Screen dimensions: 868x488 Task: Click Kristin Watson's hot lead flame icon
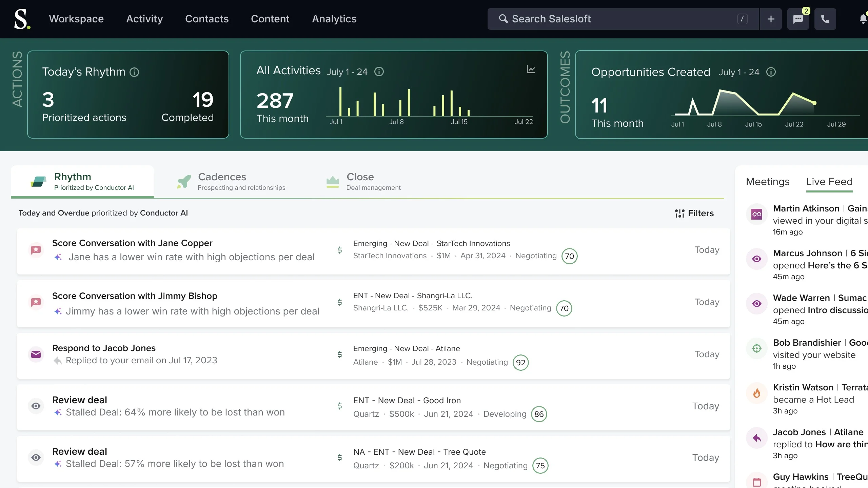click(x=756, y=393)
